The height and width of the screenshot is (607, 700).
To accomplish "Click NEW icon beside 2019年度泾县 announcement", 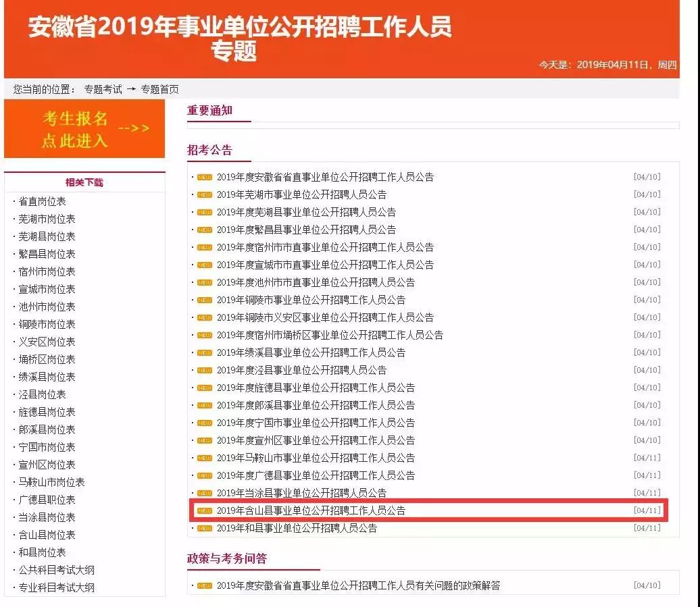I will [204, 370].
